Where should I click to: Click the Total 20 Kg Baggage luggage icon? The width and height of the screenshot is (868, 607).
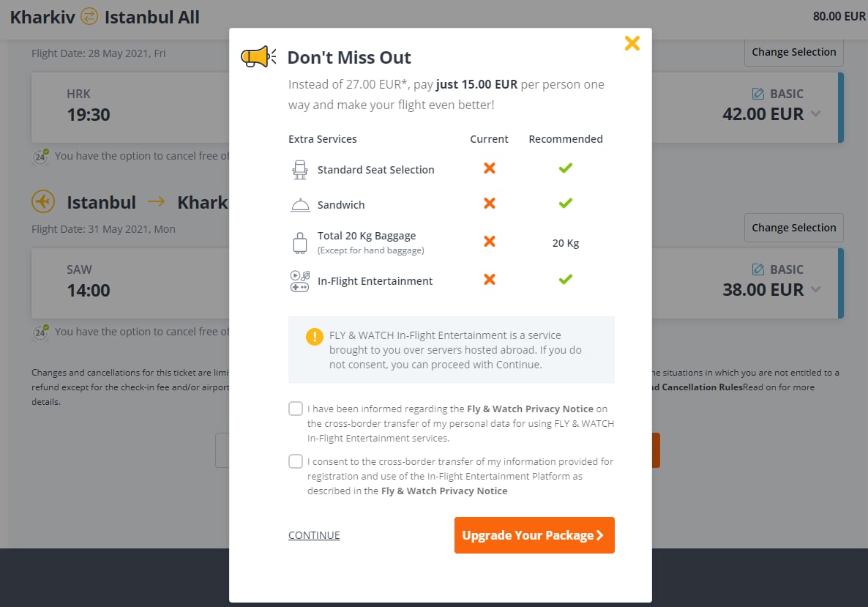[300, 242]
